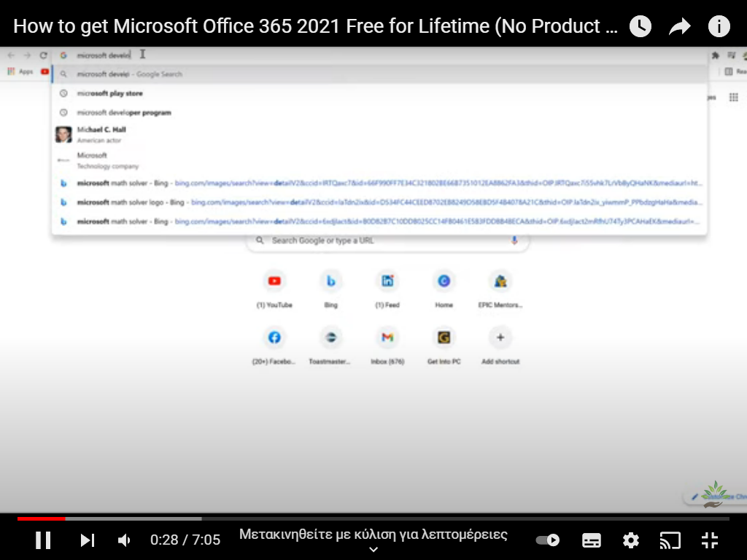Open the Toastmasters shortcut tile
The image size is (747, 560).
pos(330,345)
